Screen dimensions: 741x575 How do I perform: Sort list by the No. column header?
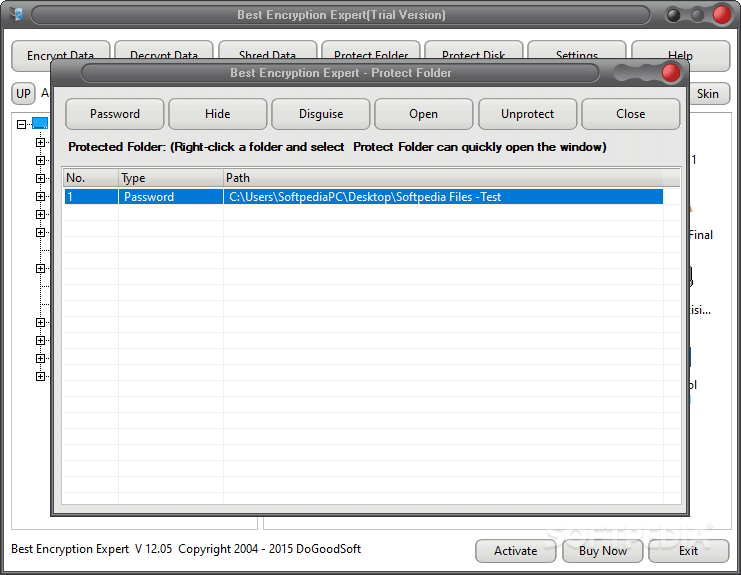coord(91,178)
